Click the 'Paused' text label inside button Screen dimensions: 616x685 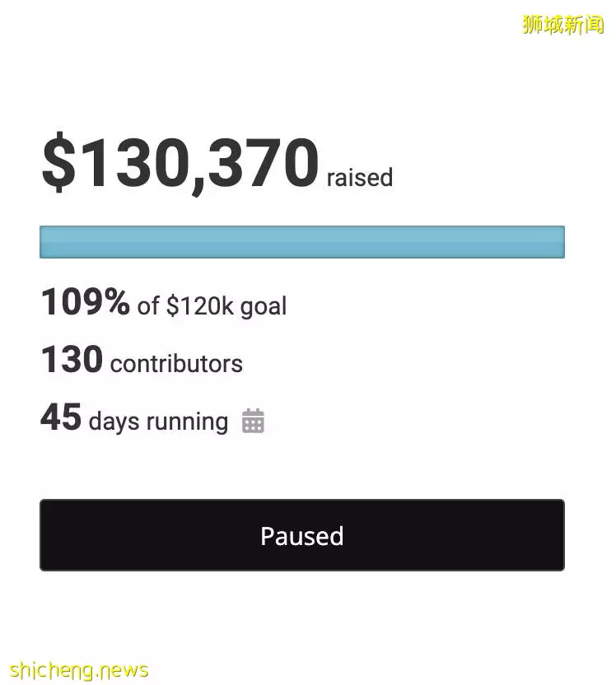302,536
